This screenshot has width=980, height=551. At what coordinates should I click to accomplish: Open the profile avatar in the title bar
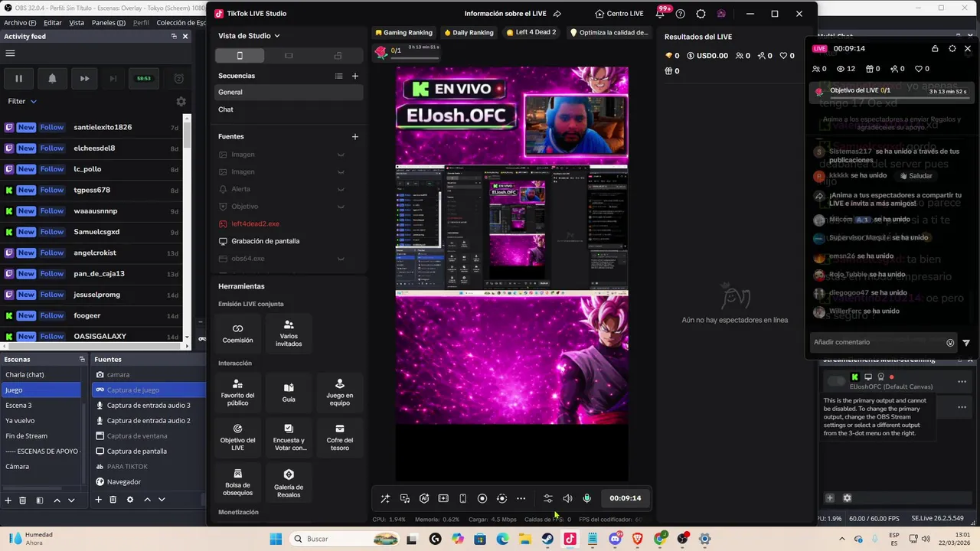tap(721, 14)
